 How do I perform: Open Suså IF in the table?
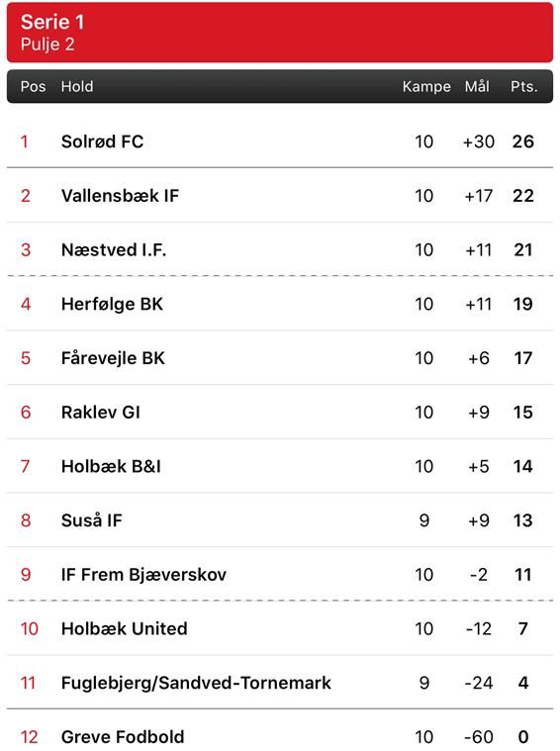click(x=280, y=520)
